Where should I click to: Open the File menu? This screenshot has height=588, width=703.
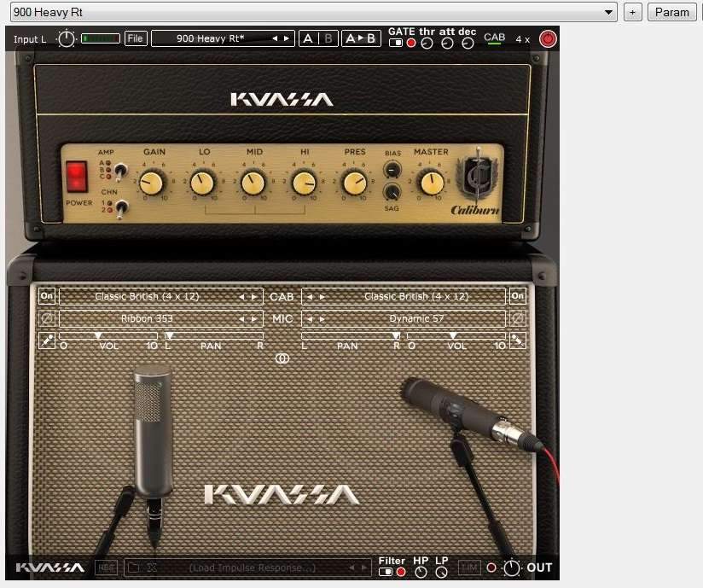pyautogui.click(x=135, y=38)
